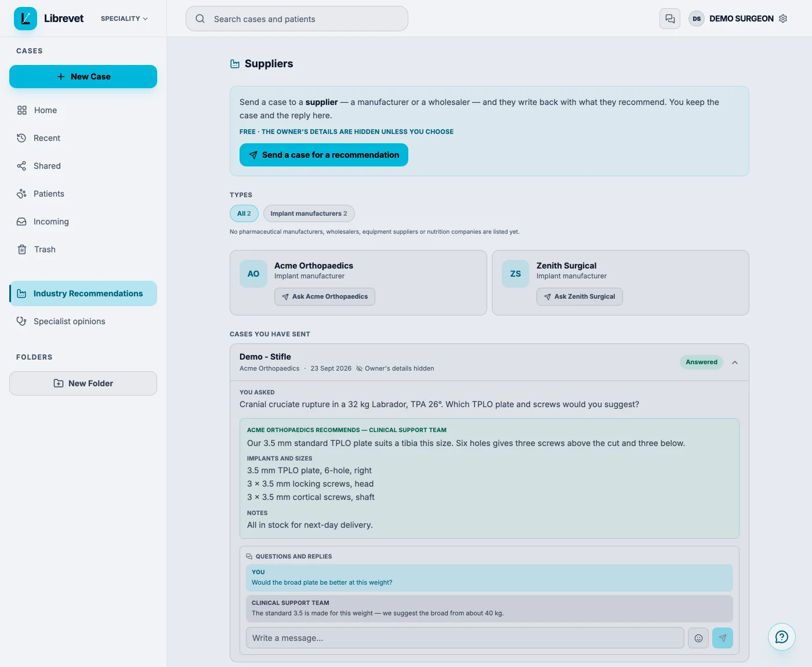Click 'All in stock for next-day delivery.' note
The width and height of the screenshot is (812, 667).
310,525
